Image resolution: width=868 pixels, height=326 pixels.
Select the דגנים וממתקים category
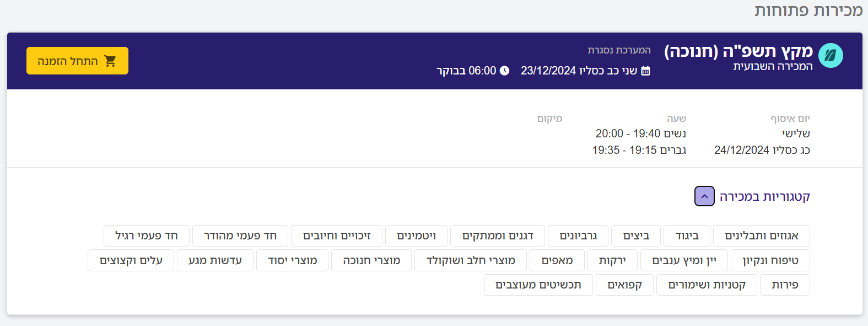pyautogui.click(x=498, y=236)
